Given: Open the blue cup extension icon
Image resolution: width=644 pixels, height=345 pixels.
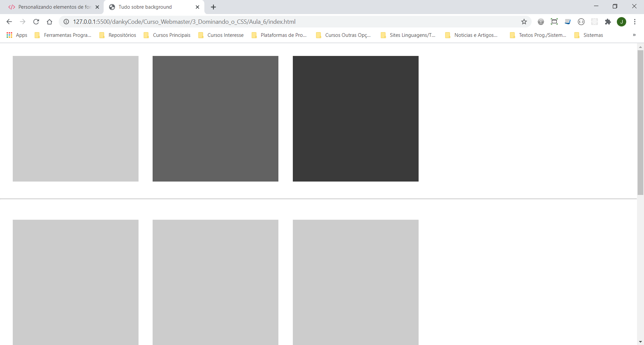Looking at the screenshot, I should pyautogui.click(x=568, y=22).
